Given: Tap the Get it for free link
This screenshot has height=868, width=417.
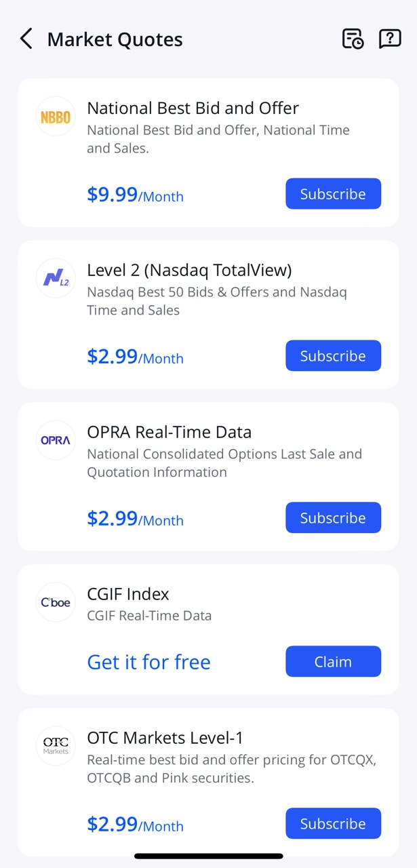Looking at the screenshot, I should pyautogui.click(x=148, y=662).
